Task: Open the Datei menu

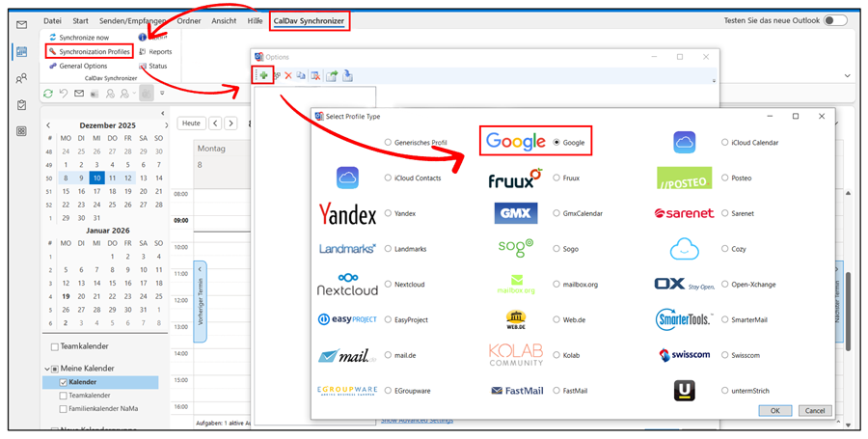Action: [52, 20]
